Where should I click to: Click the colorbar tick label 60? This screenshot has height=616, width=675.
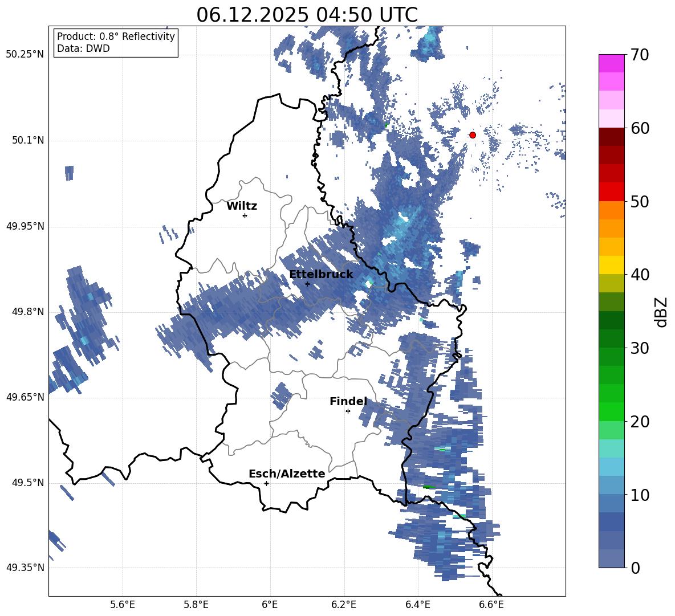click(640, 128)
